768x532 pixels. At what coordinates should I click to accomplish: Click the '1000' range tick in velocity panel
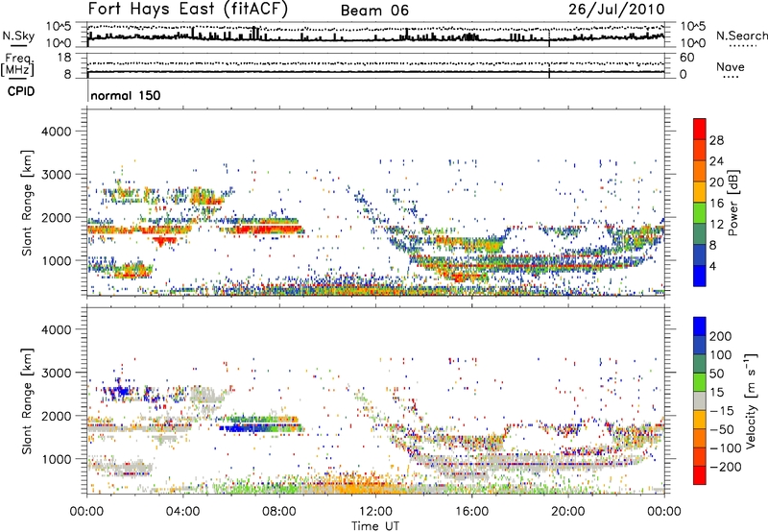pos(56,459)
